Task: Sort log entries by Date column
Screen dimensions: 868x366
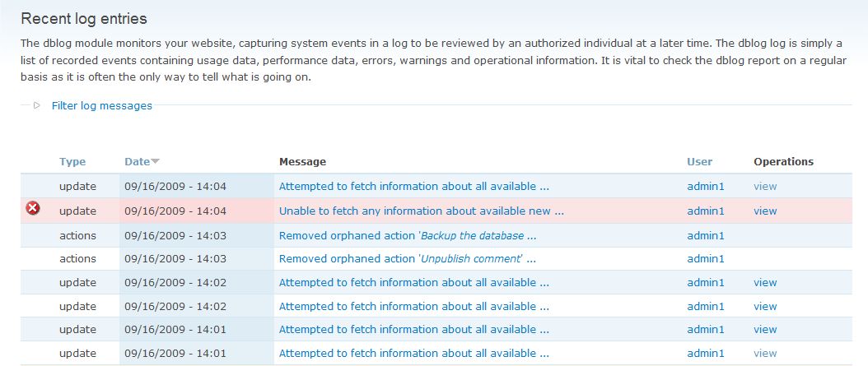Action: (x=137, y=162)
